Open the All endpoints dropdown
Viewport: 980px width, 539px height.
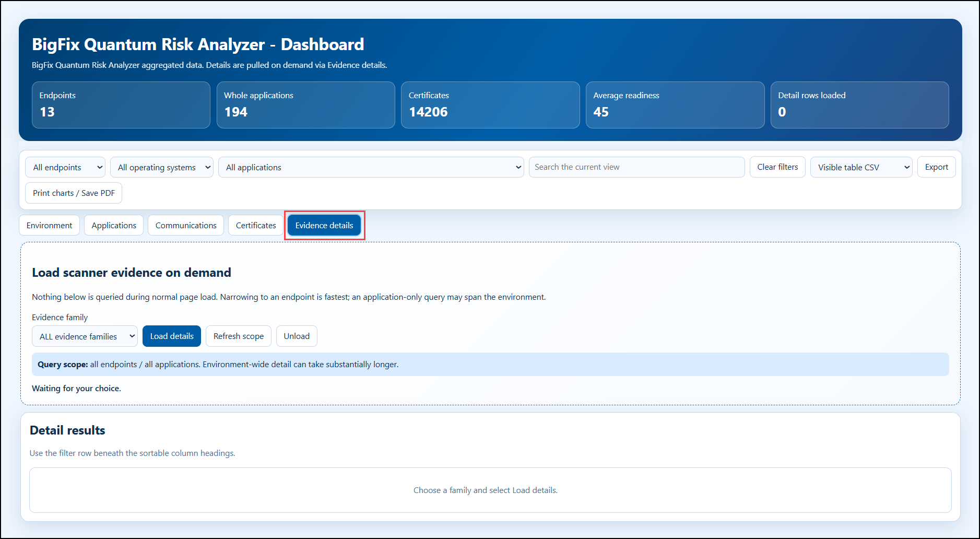(65, 167)
